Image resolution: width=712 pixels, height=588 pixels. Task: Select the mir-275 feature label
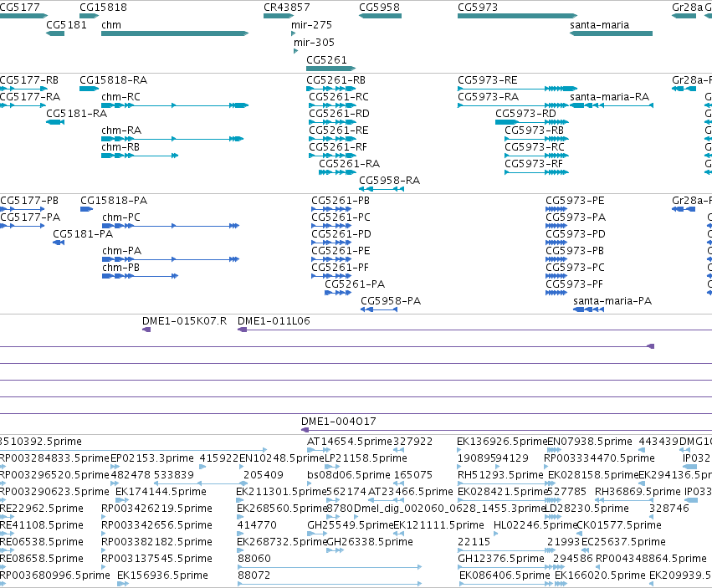pos(311,24)
